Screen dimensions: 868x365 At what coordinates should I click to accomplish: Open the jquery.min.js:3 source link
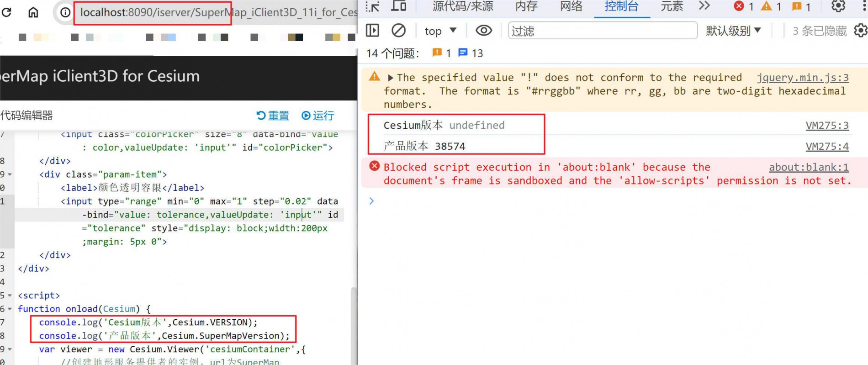tap(803, 78)
